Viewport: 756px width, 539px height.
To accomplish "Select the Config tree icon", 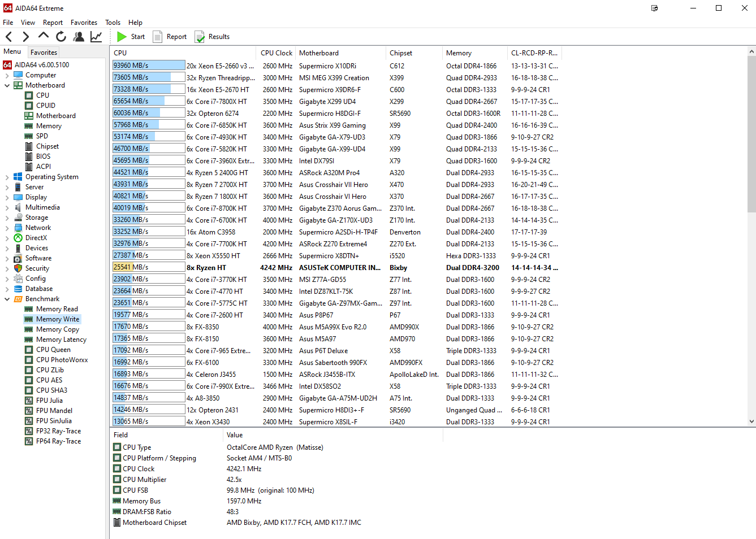I will click(18, 279).
